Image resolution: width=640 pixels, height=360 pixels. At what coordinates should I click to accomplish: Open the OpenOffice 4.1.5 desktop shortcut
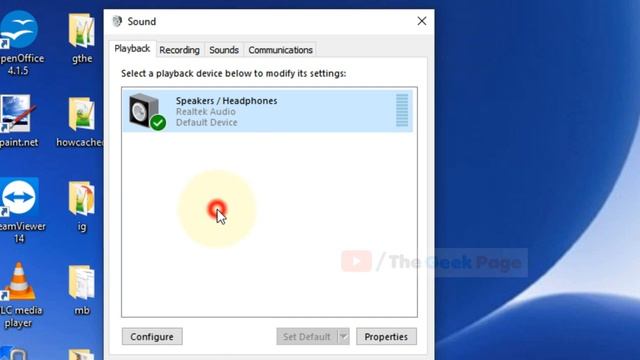(19, 42)
